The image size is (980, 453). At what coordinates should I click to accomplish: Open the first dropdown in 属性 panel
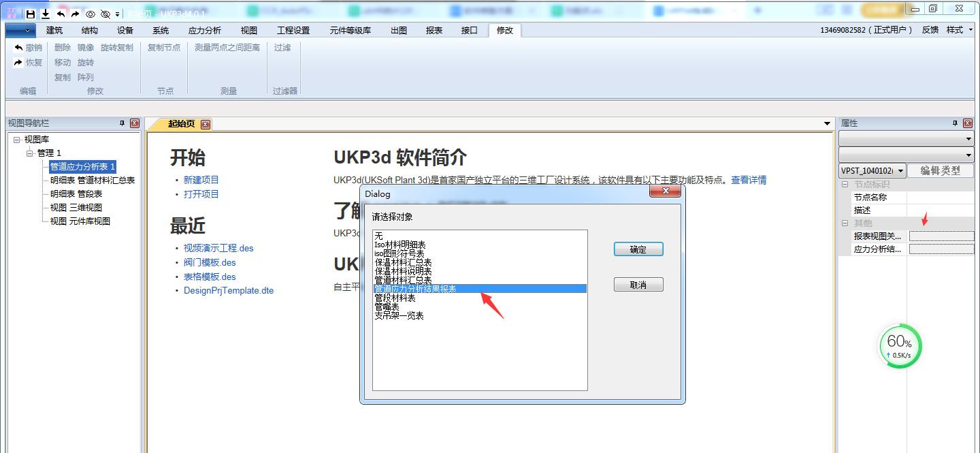(969, 138)
